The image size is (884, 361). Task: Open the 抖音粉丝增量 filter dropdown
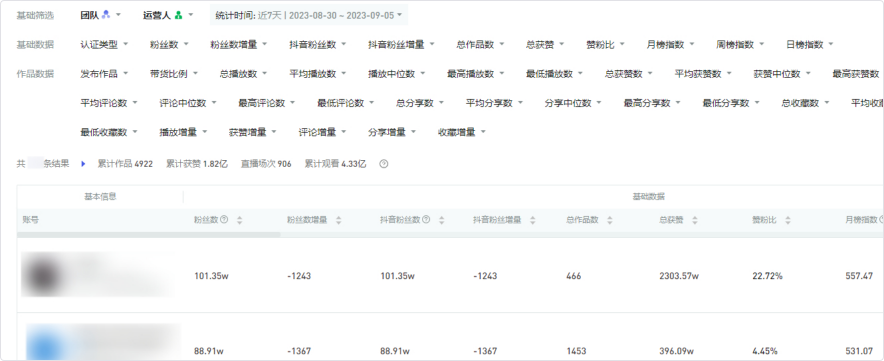(x=401, y=45)
